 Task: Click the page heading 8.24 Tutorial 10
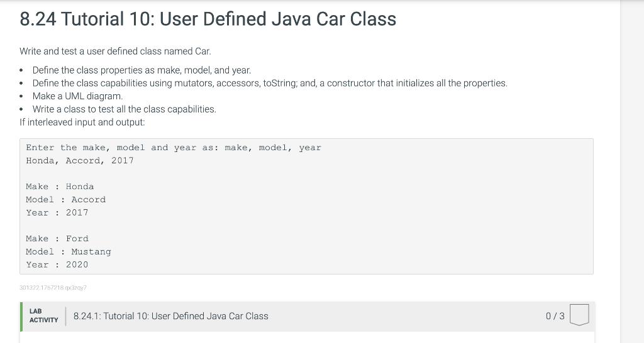click(208, 19)
